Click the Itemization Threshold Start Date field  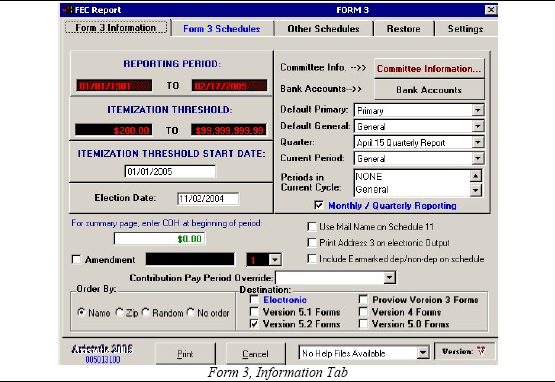point(170,172)
